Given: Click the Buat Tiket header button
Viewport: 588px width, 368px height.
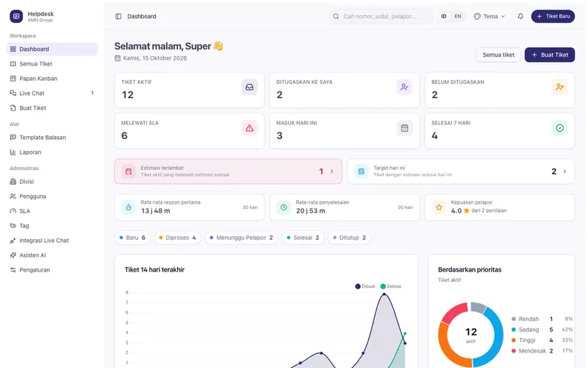Looking at the screenshot, I should tap(549, 54).
